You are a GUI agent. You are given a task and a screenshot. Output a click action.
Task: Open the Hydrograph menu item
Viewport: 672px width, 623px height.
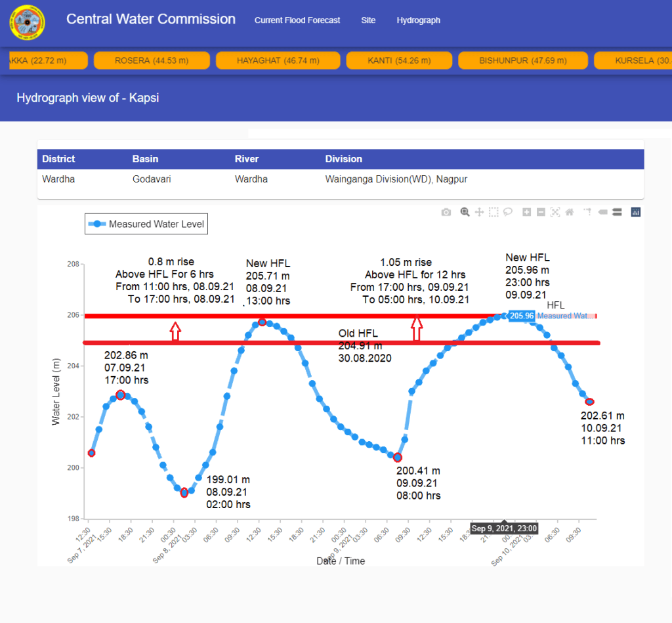(418, 20)
